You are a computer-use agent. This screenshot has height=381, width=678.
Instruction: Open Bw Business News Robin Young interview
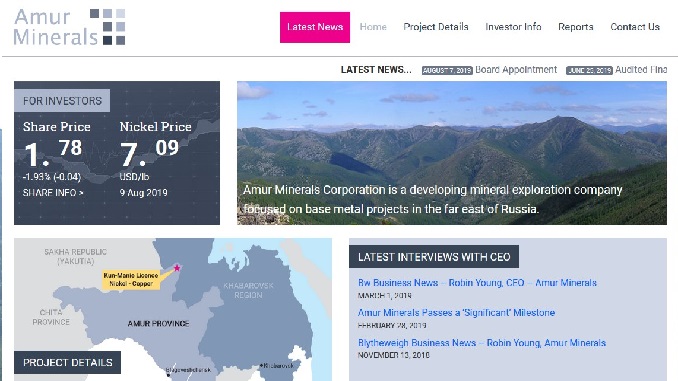click(x=477, y=283)
